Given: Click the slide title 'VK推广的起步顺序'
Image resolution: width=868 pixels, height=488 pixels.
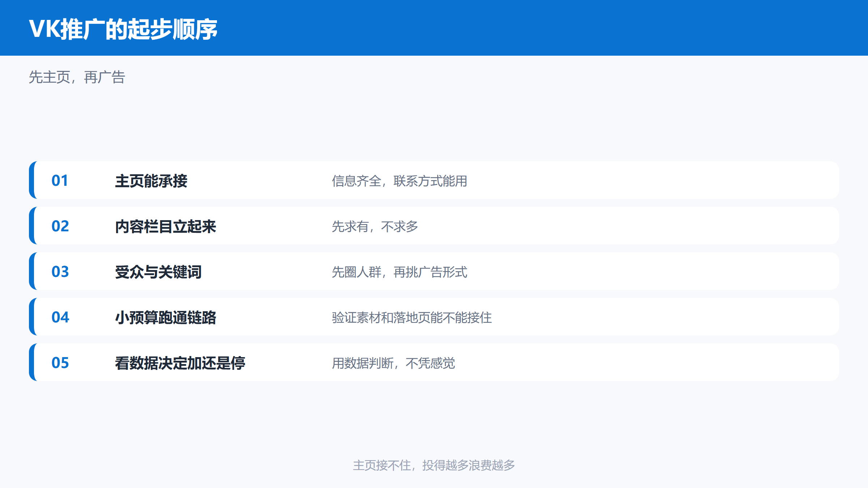Looking at the screenshot, I should [123, 29].
